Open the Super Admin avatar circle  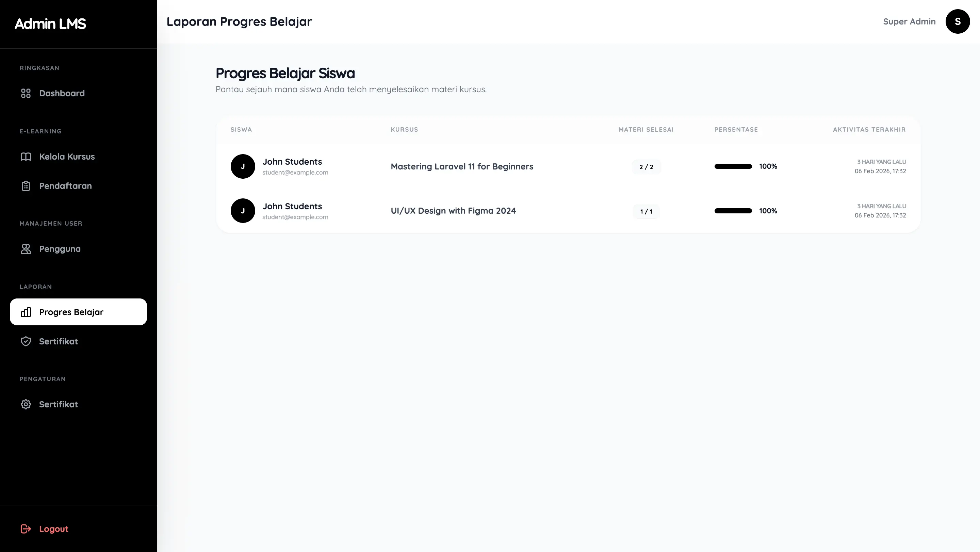tap(957, 22)
